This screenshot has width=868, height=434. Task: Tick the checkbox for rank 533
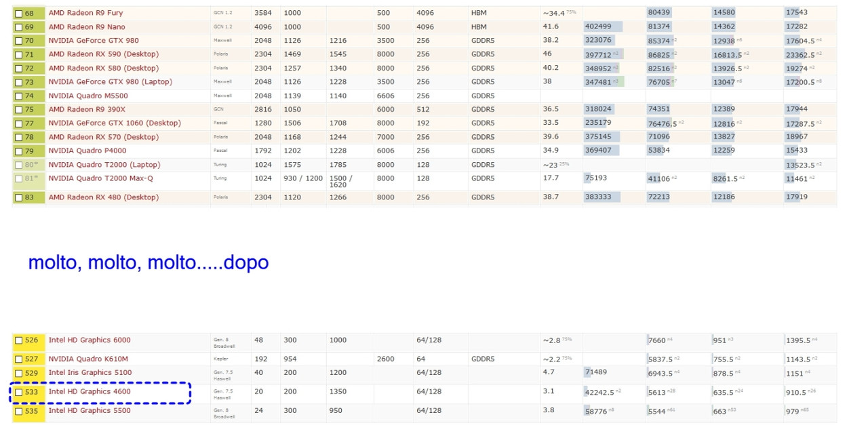pos(19,392)
